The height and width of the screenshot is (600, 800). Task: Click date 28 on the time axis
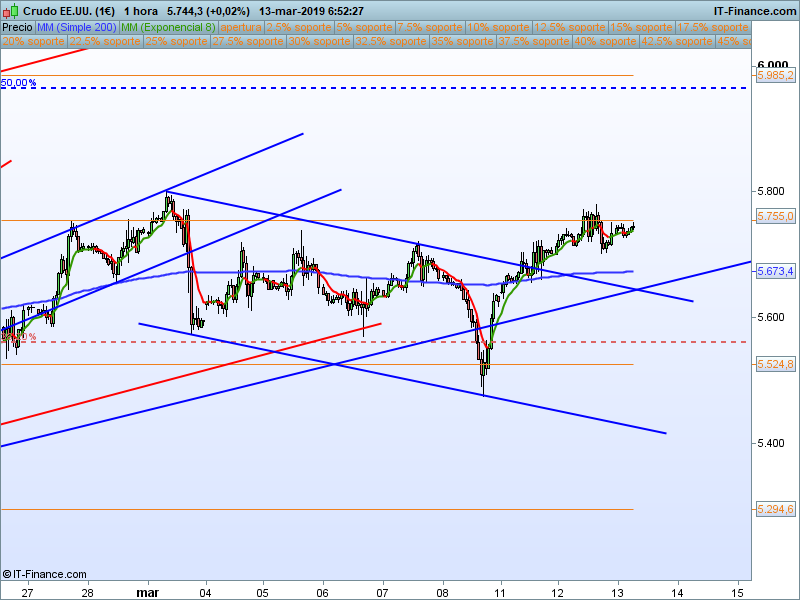[x=88, y=592]
